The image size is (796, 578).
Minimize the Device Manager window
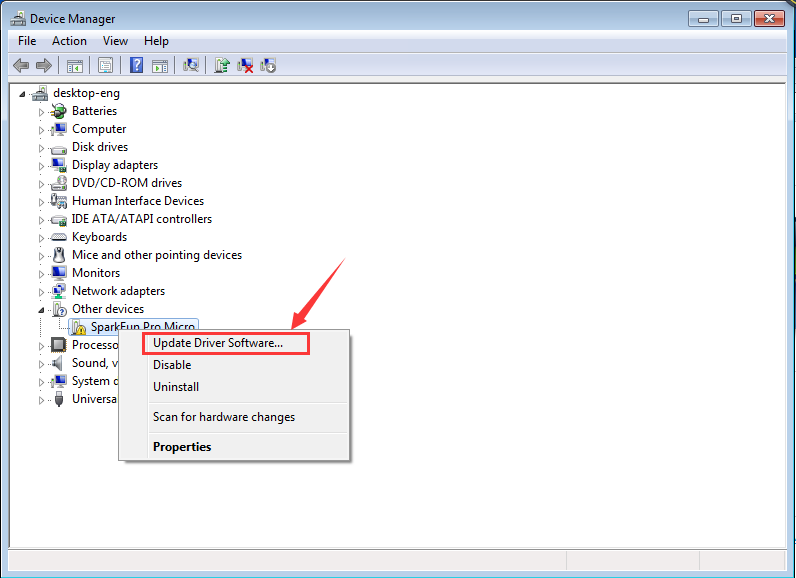[703, 19]
